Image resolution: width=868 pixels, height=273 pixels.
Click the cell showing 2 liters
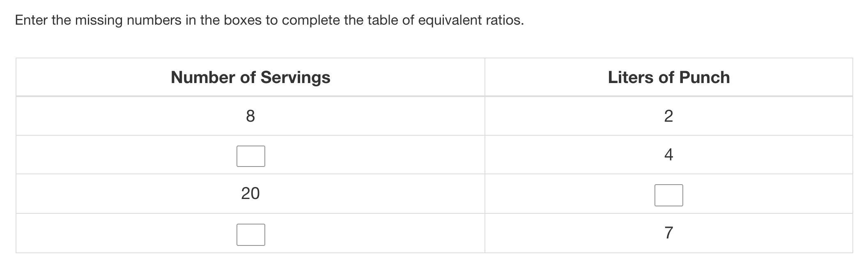[x=668, y=116]
